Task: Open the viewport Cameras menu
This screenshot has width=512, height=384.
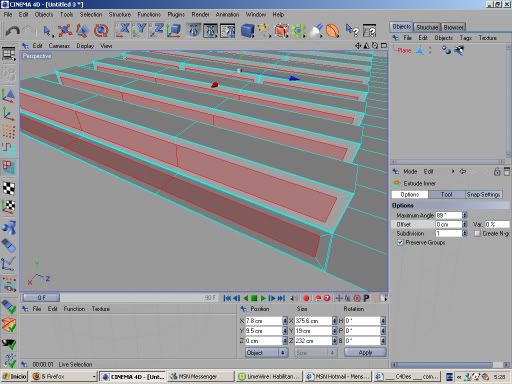Action: [59, 46]
